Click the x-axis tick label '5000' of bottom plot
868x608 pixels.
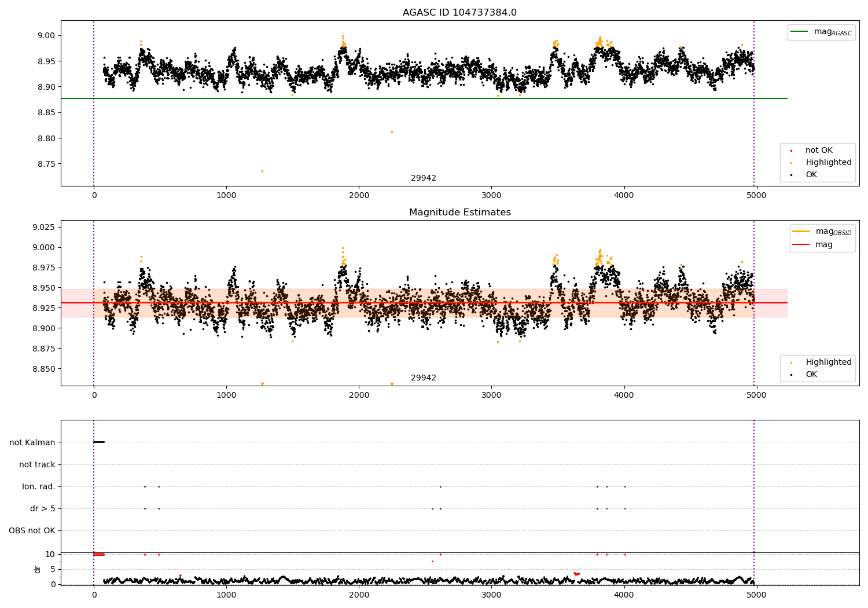(756, 595)
